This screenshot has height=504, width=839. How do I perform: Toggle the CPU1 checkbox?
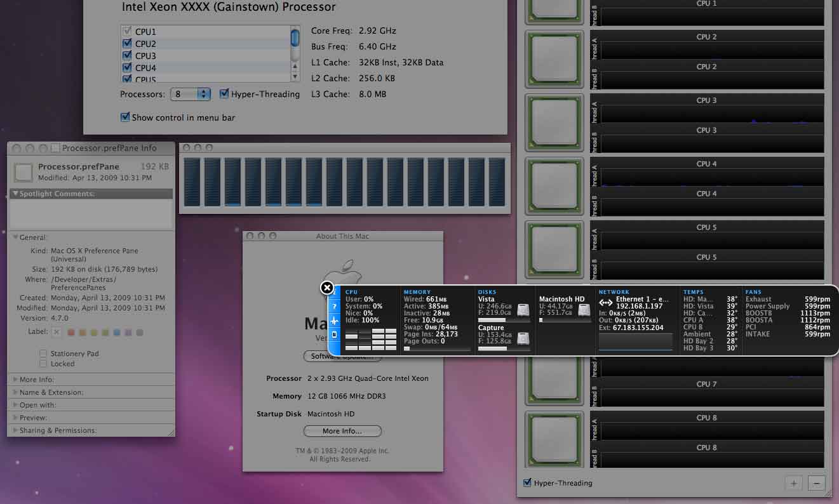pyautogui.click(x=126, y=31)
